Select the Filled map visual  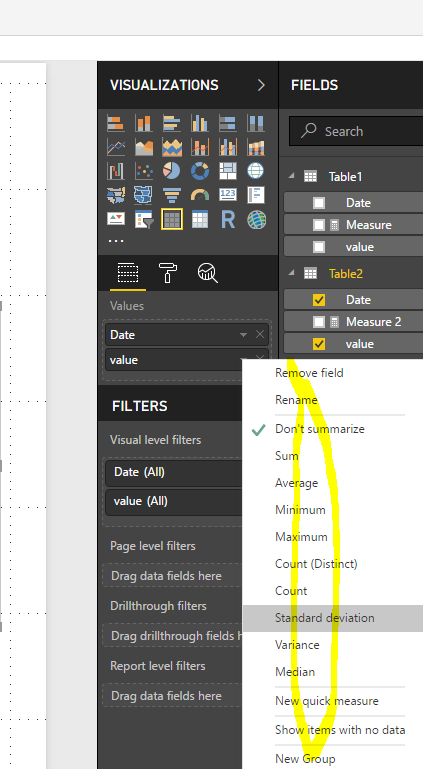click(116, 195)
